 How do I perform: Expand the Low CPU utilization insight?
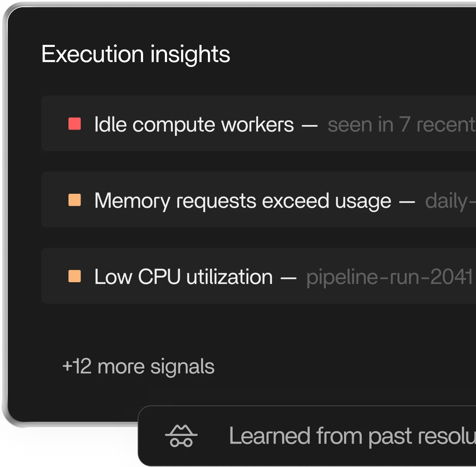[215, 276]
